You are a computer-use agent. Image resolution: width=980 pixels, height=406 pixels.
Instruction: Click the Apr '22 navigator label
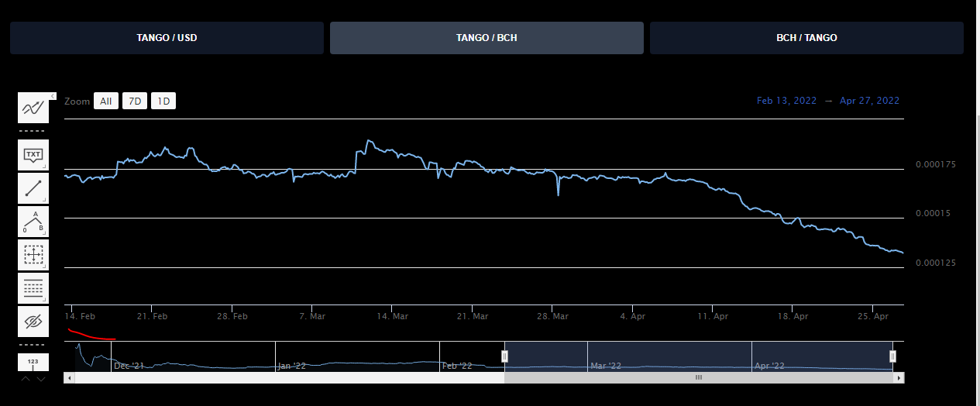click(769, 366)
